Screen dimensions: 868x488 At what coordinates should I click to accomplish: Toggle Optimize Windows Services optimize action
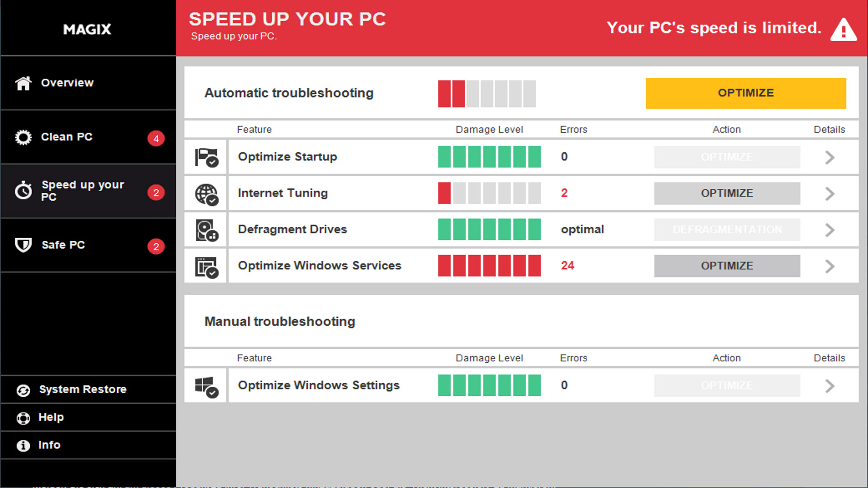[726, 265]
